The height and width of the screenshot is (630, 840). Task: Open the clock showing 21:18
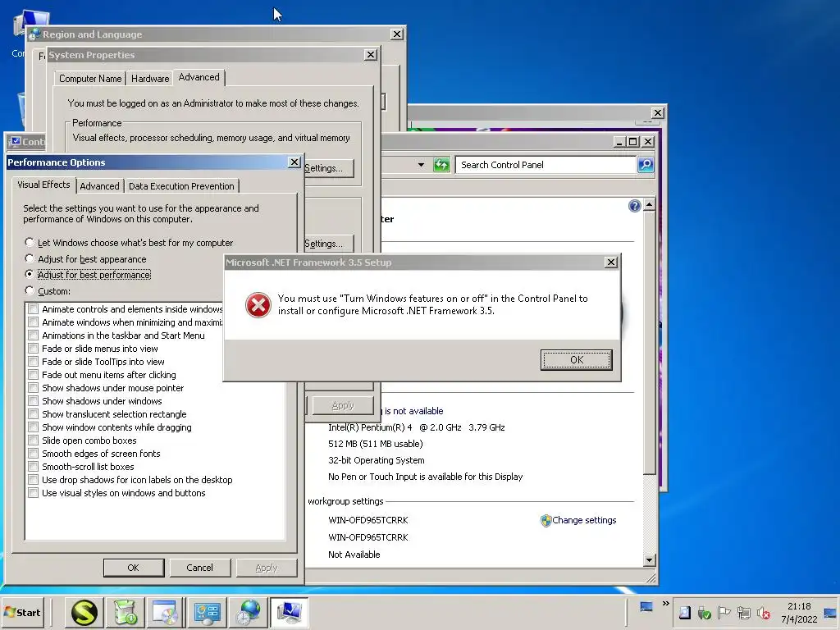799,606
